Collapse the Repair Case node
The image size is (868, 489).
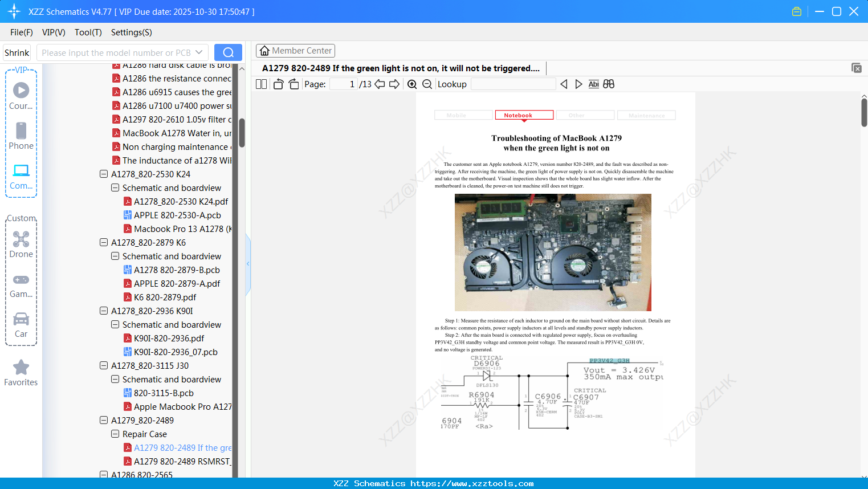pos(115,434)
